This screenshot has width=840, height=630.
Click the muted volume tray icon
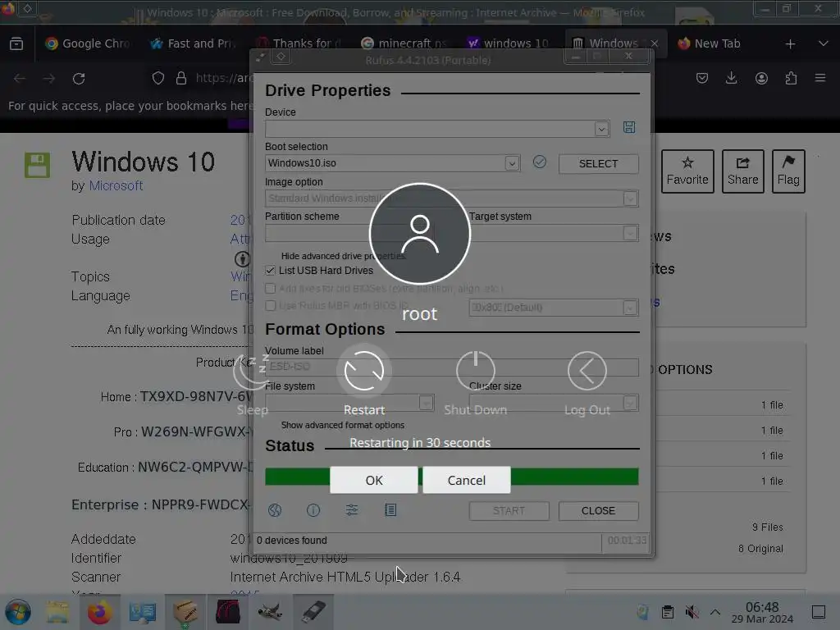(x=692, y=612)
